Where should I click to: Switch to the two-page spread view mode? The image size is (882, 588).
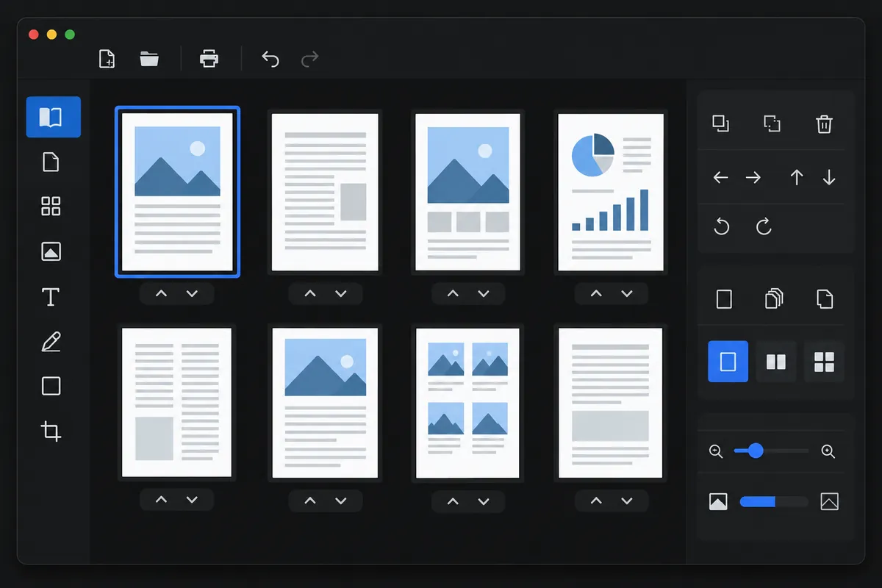click(776, 362)
